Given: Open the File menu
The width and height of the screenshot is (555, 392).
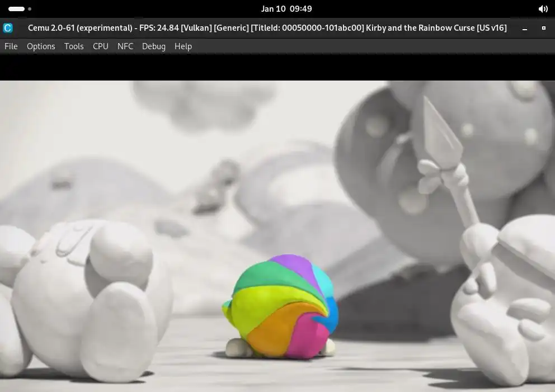Looking at the screenshot, I should [x=11, y=46].
